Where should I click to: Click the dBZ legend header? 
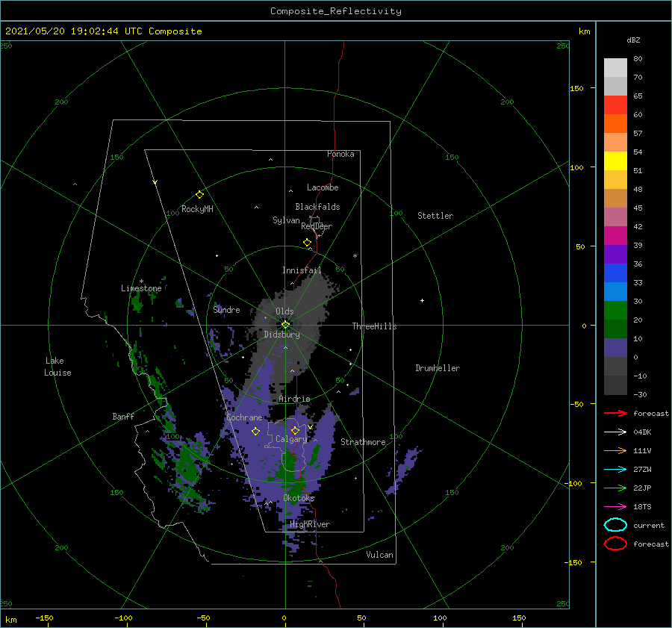(x=633, y=40)
